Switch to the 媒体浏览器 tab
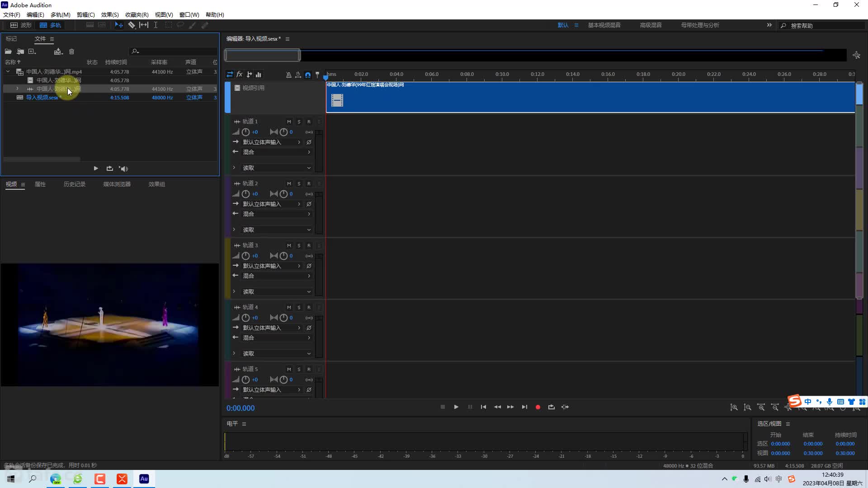Viewport: 868px width, 488px height. 117,184
